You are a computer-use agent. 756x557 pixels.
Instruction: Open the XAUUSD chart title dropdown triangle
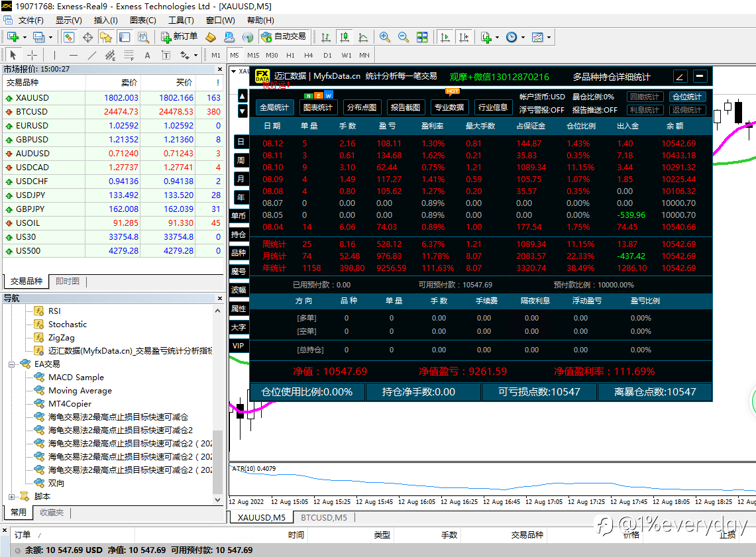pos(234,72)
